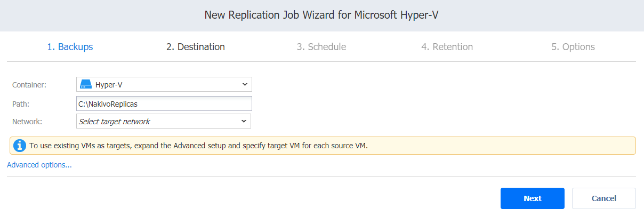This screenshot has width=644, height=224.
Task: Select the 2. Destination step
Action: 196,47
